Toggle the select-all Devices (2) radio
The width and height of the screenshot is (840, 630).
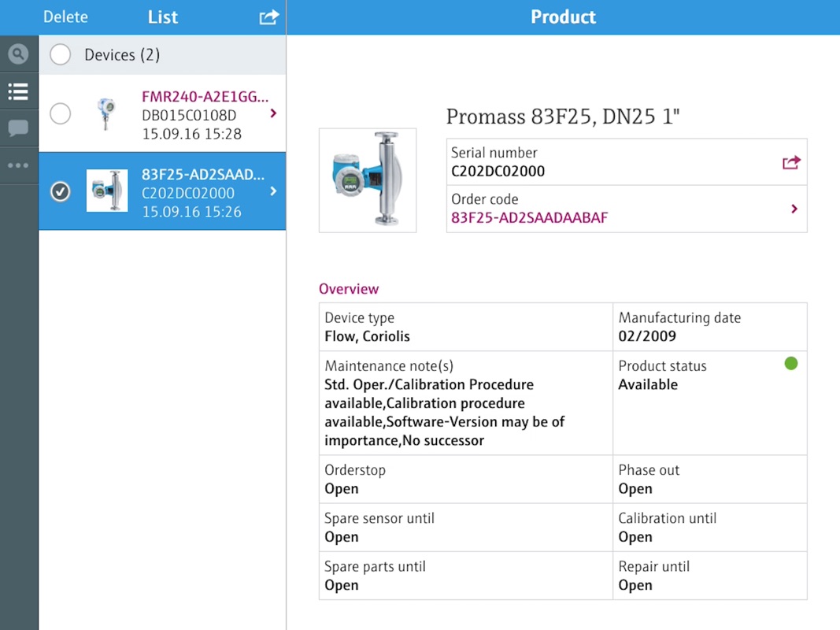(x=60, y=54)
